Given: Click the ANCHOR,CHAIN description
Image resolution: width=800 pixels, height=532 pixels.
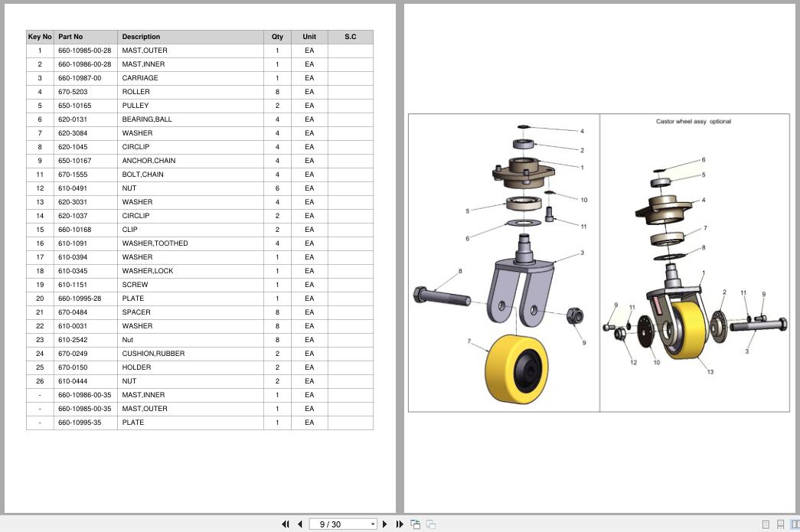Looking at the screenshot, I should pyautogui.click(x=149, y=161).
